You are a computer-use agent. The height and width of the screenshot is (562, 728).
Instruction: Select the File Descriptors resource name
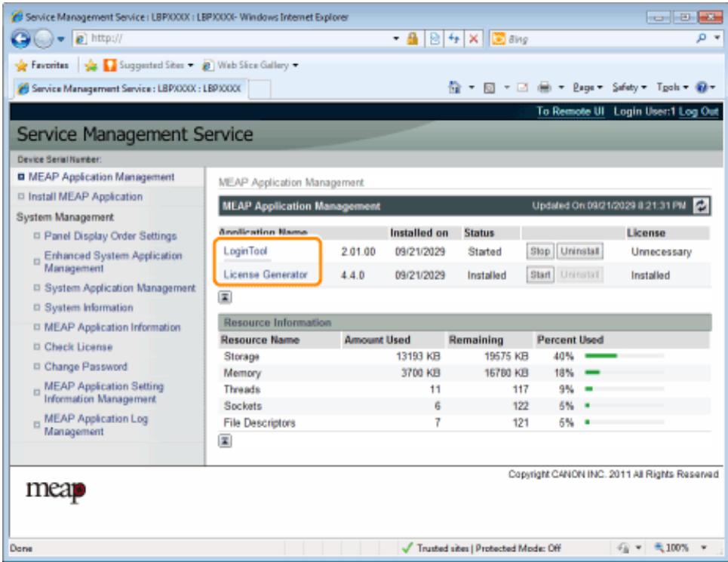[259, 422]
